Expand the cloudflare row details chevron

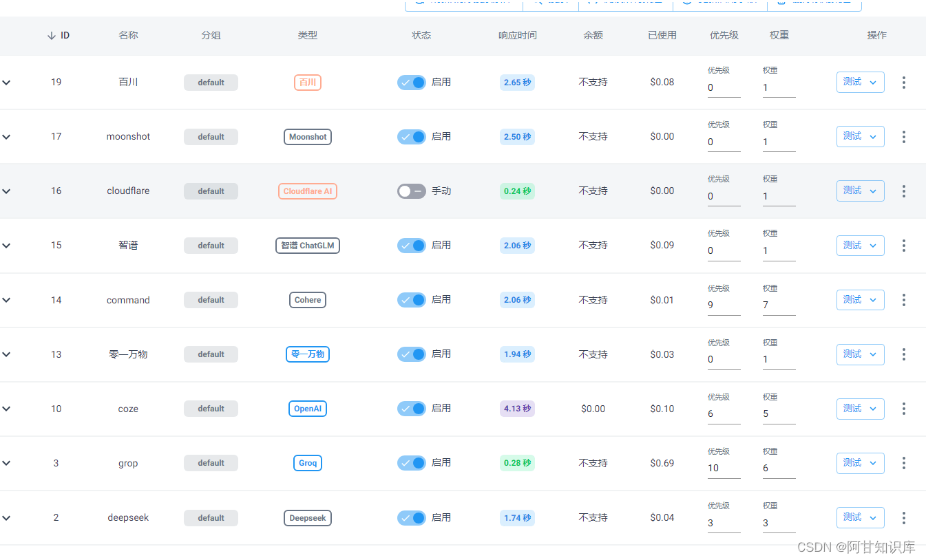tap(6, 191)
